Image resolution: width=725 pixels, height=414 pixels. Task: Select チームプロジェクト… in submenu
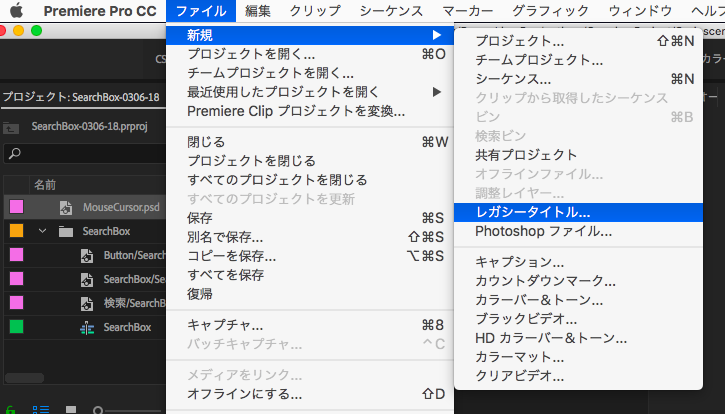point(578,60)
